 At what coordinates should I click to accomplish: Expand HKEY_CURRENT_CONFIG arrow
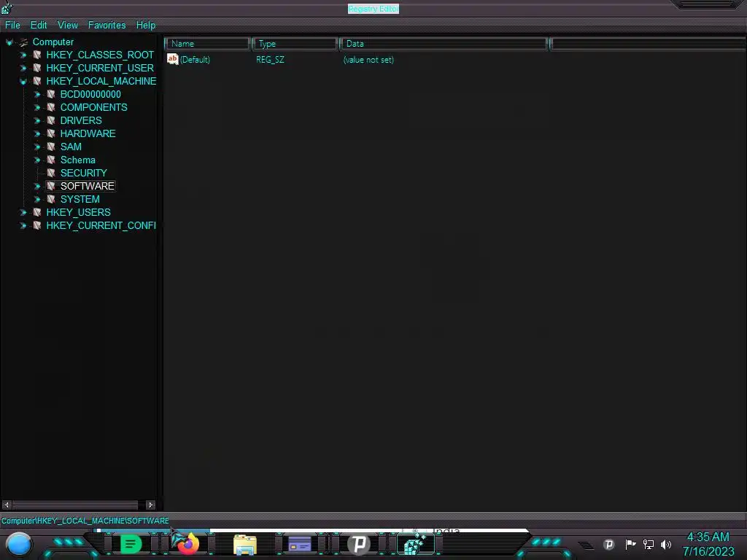coord(23,225)
